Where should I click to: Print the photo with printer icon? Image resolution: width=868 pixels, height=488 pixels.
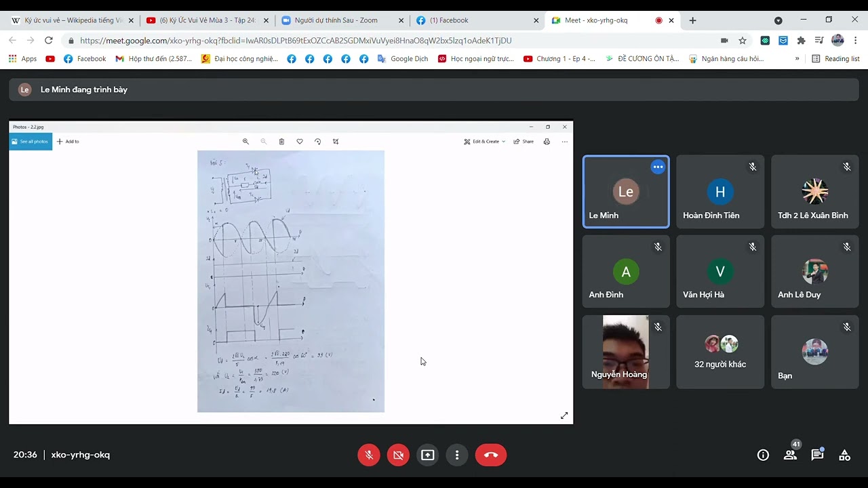(x=547, y=142)
